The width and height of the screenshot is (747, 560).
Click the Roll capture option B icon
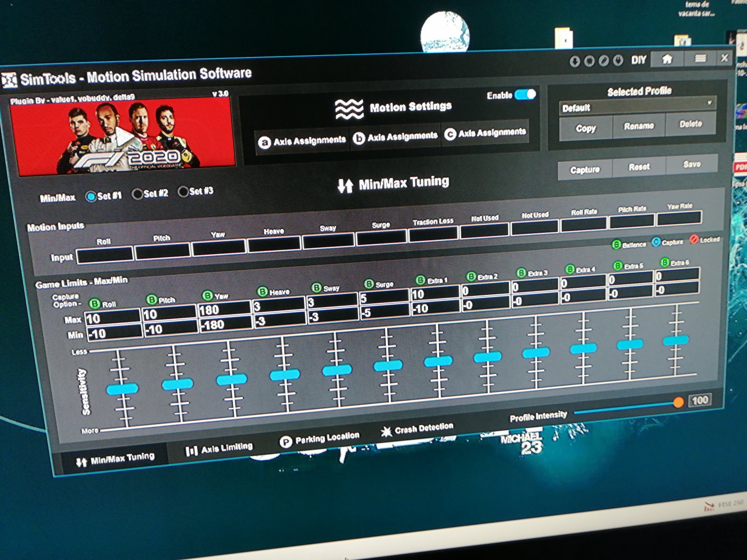[x=94, y=304]
